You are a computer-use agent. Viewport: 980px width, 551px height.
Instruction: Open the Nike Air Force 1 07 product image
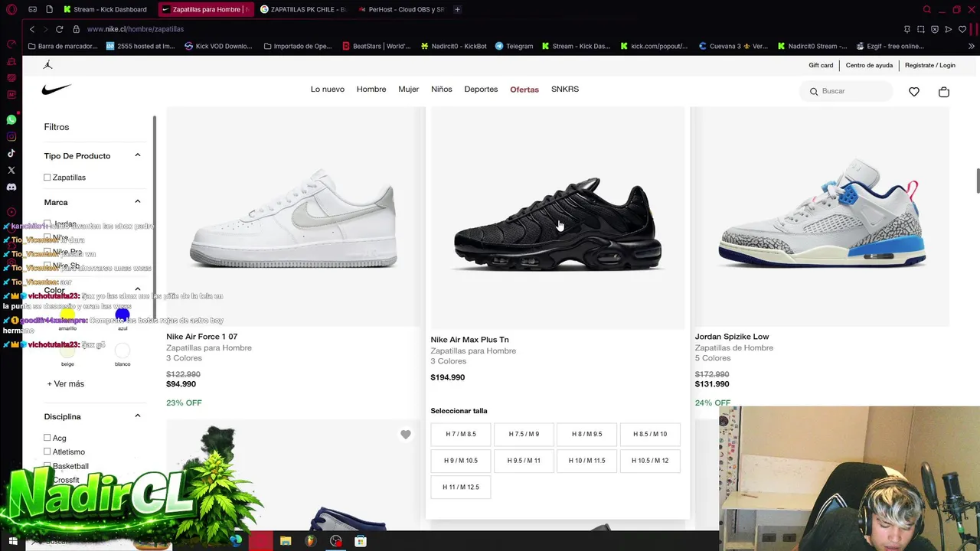pyautogui.click(x=293, y=217)
